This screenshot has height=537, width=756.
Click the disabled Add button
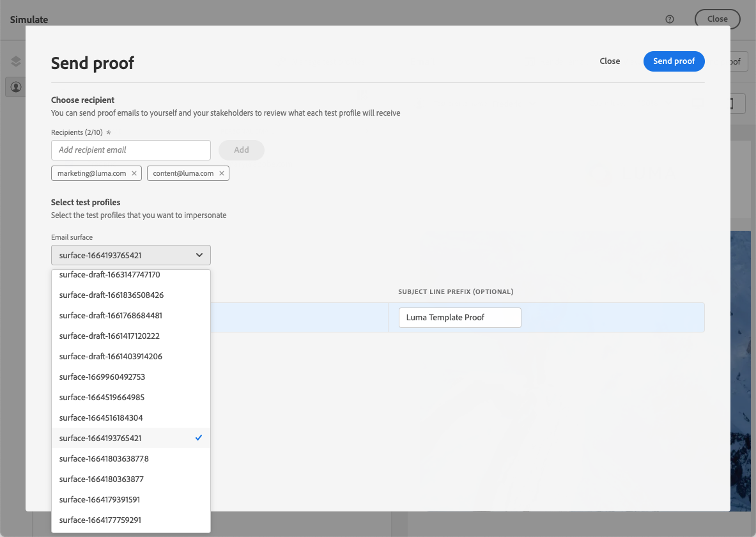241,150
